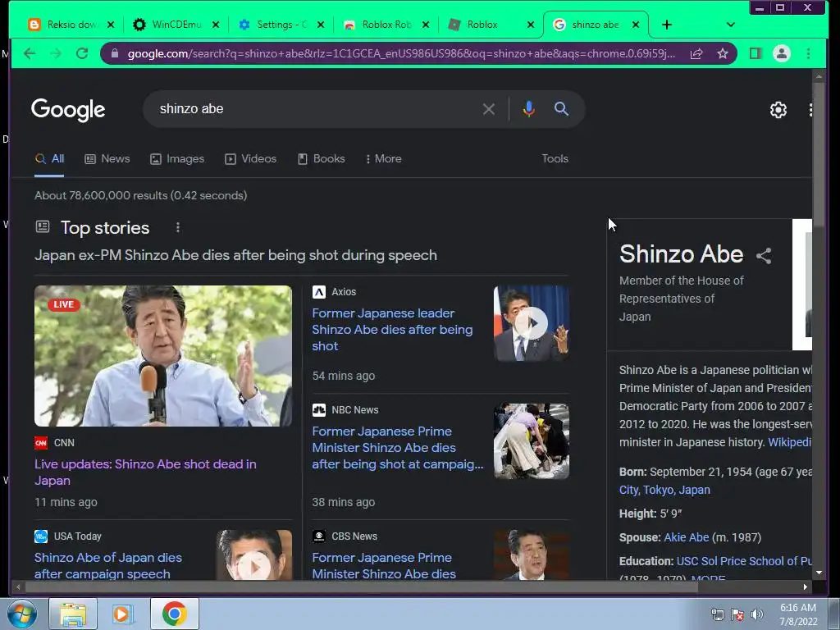This screenshot has width=840, height=630.
Task: Open Axios Former Japanese leader story
Action: pyautogui.click(x=392, y=330)
